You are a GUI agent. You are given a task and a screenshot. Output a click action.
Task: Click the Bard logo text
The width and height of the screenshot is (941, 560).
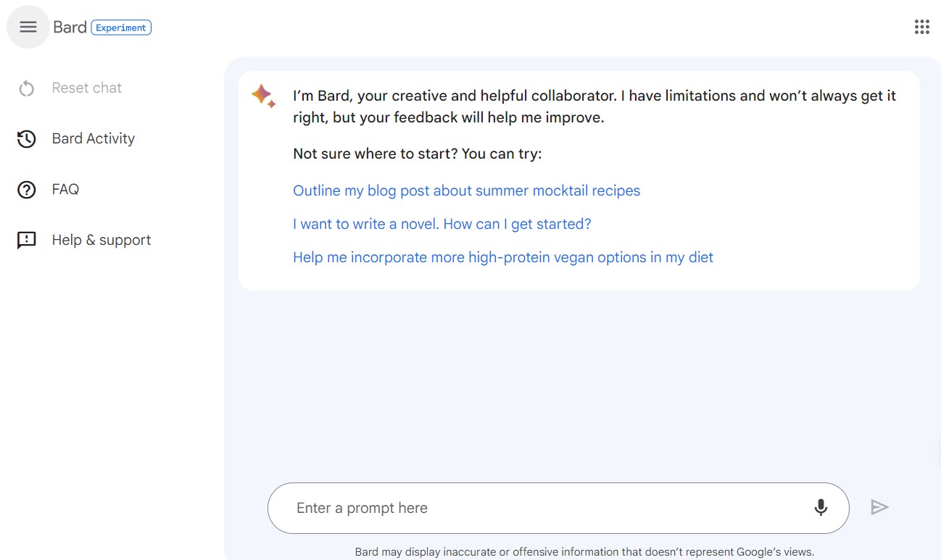[70, 28]
